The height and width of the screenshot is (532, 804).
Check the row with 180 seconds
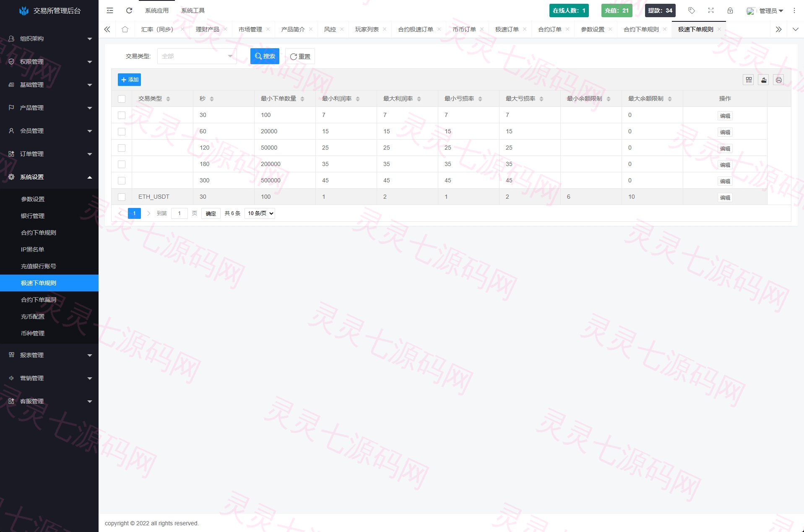(x=122, y=164)
